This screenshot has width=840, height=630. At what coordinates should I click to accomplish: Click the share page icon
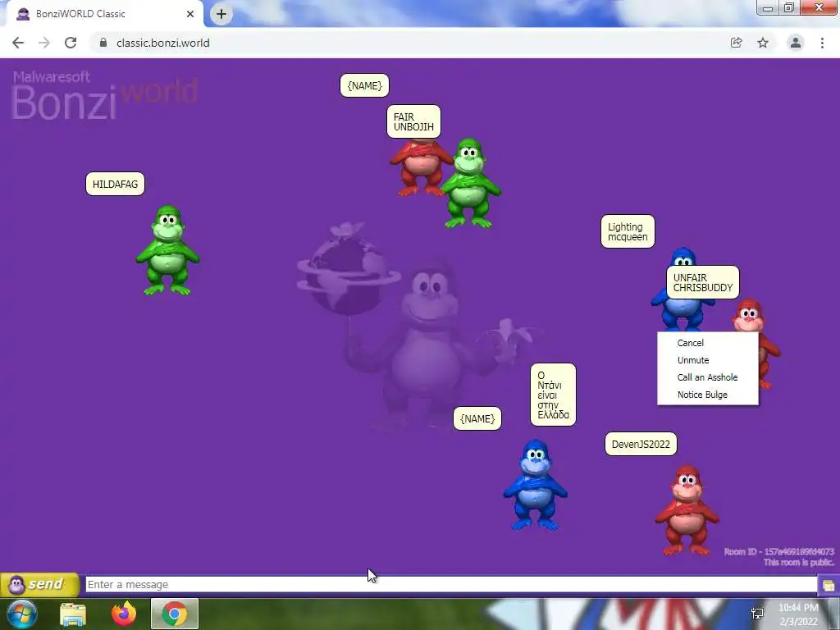click(x=736, y=43)
